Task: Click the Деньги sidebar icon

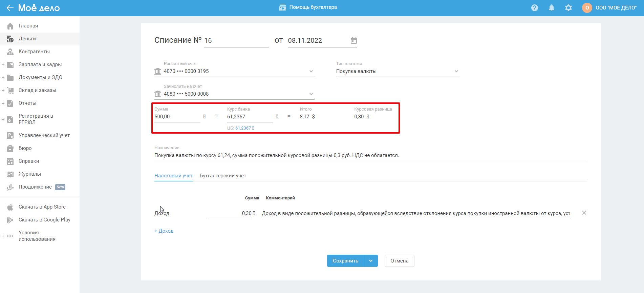Action: [x=10, y=39]
